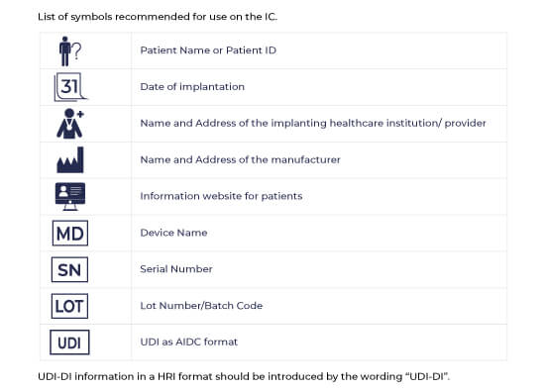Click the UDI-DI HRI format footnote sentence

coord(244,377)
